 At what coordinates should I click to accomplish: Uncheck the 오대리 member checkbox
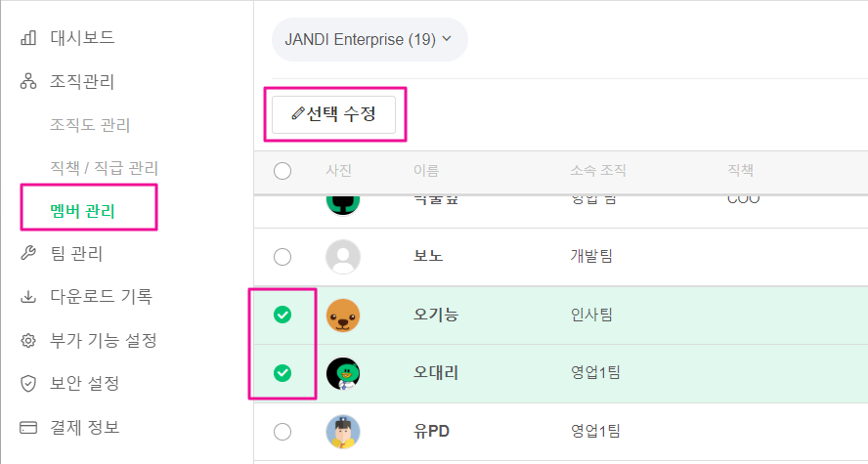pos(282,373)
